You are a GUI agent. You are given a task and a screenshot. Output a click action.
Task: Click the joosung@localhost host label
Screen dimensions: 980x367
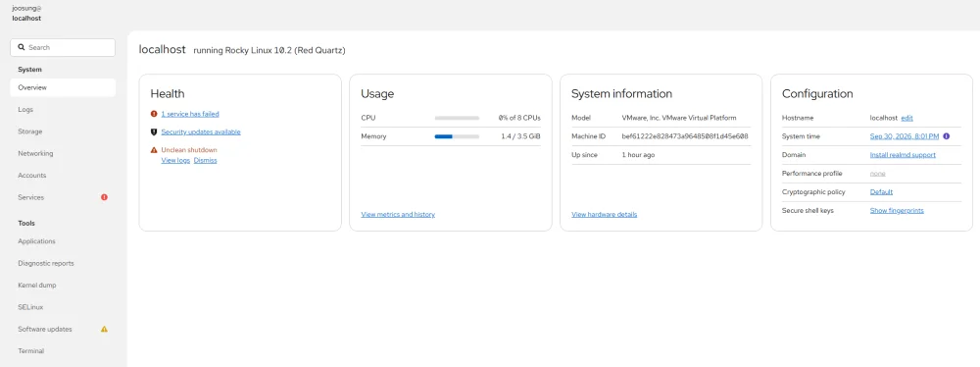tap(26, 13)
